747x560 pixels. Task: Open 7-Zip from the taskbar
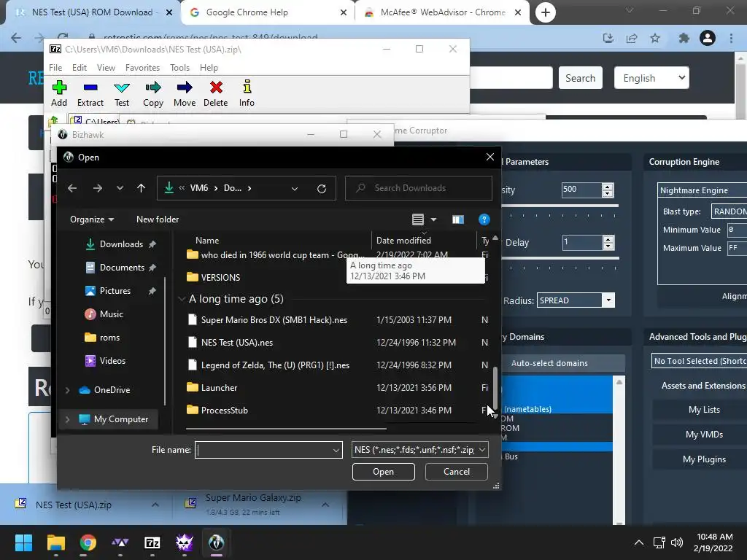[x=152, y=542]
